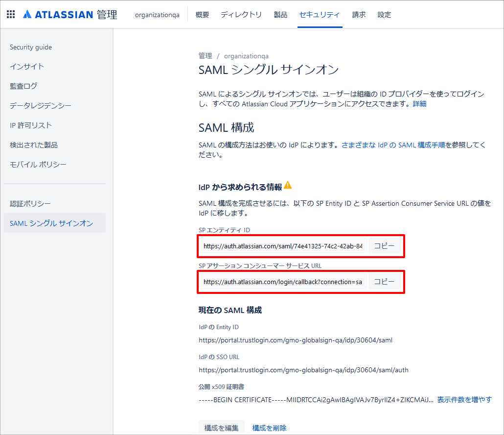504x435 pixels.
Task: Click the SP エンティティ ID URL field
Action: click(x=283, y=246)
